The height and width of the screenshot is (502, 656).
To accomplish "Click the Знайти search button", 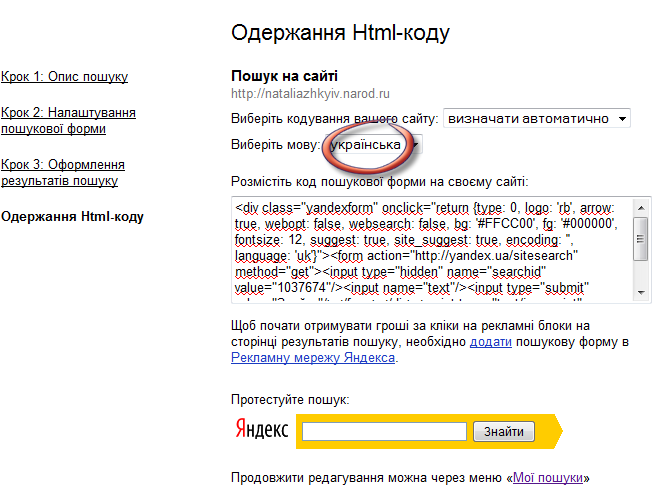I will 504,431.
